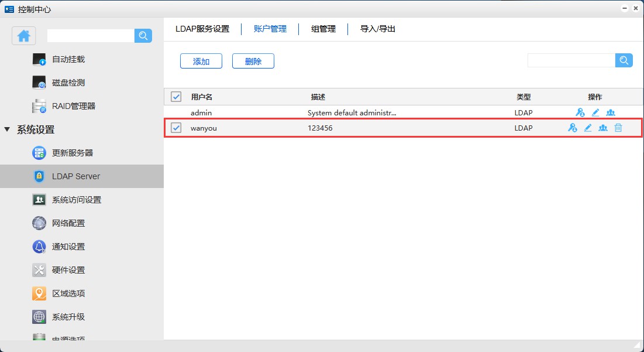Toggle the select-all header checkbox
Viewport: 644px width, 352px height.
pyautogui.click(x=176, y=97)
